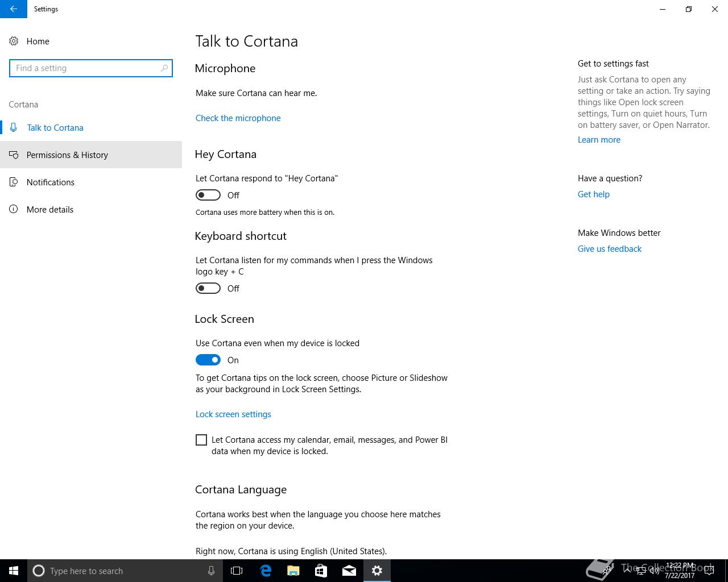Click Give us feedback link
The width and height of the screenshot is (728, 582).
tap(609, 249)
